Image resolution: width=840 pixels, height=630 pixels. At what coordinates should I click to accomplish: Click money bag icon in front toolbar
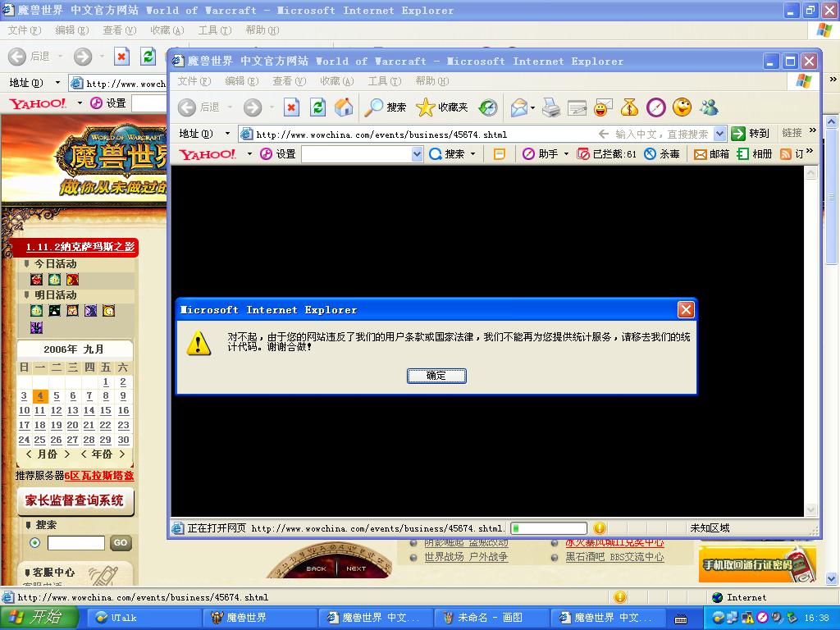pos(629,107)
